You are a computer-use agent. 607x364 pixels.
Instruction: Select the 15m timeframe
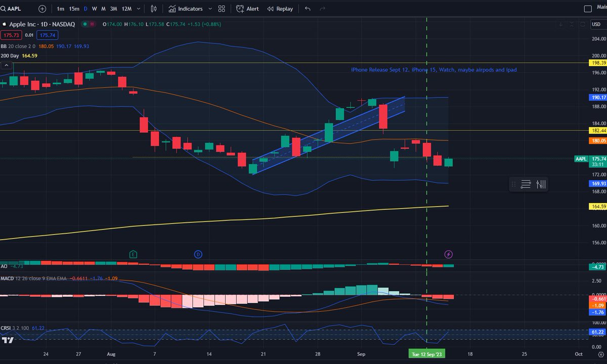tap(74, 9)
